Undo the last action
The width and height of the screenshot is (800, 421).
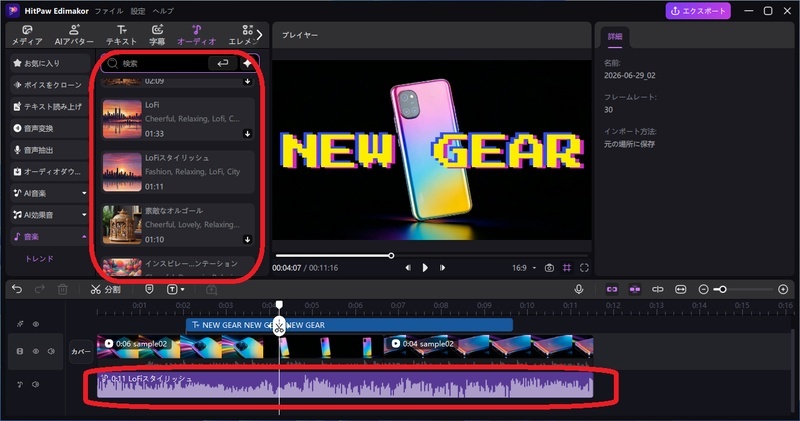coord(17,289)
